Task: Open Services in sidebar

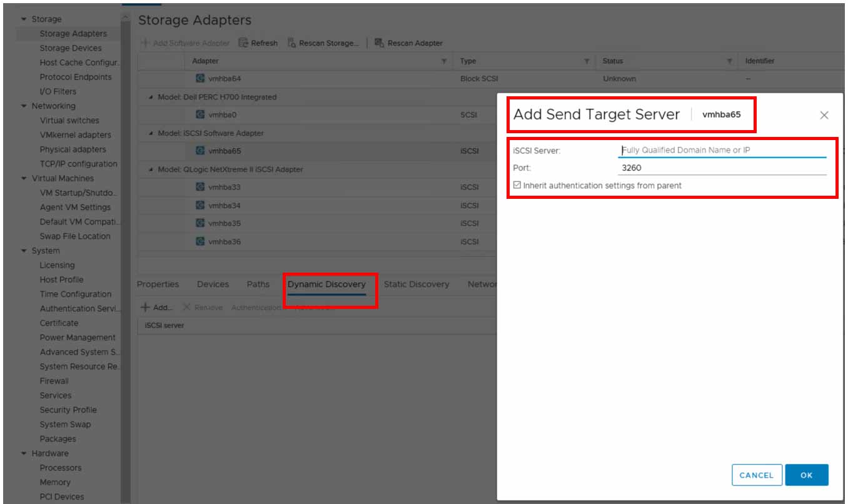Action: pos(56,395)
